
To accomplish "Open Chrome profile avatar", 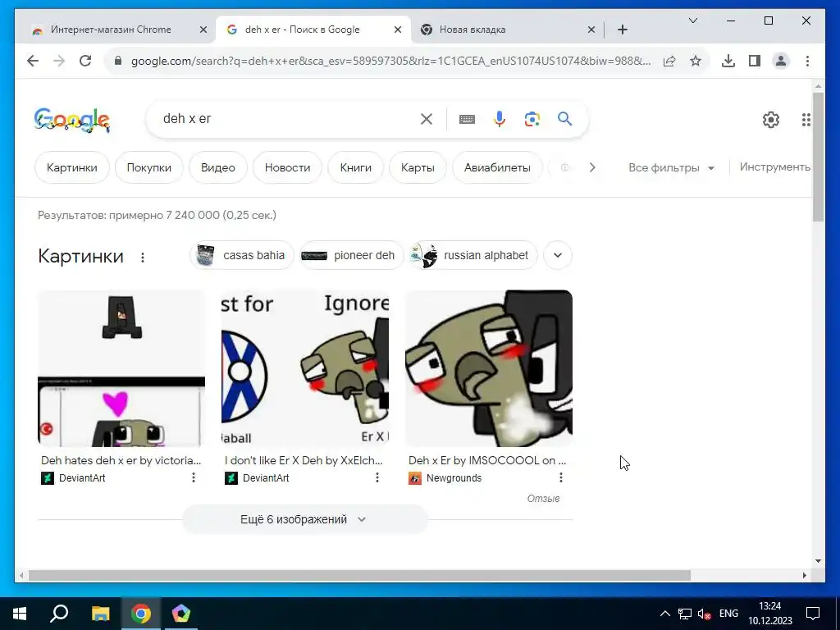I will tap(781, 61).
